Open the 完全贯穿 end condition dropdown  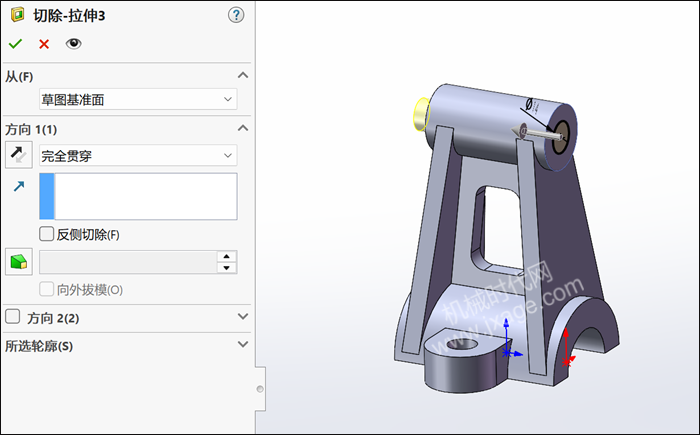pos(137,156)
